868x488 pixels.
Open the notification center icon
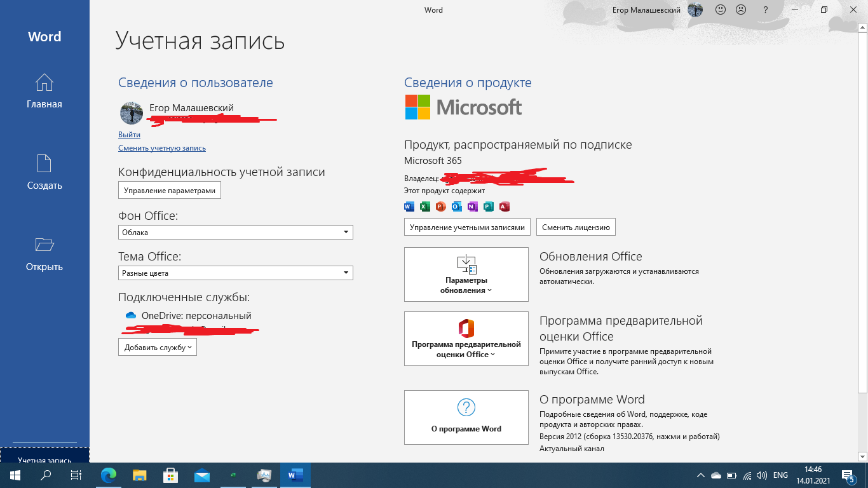(848, 475)
